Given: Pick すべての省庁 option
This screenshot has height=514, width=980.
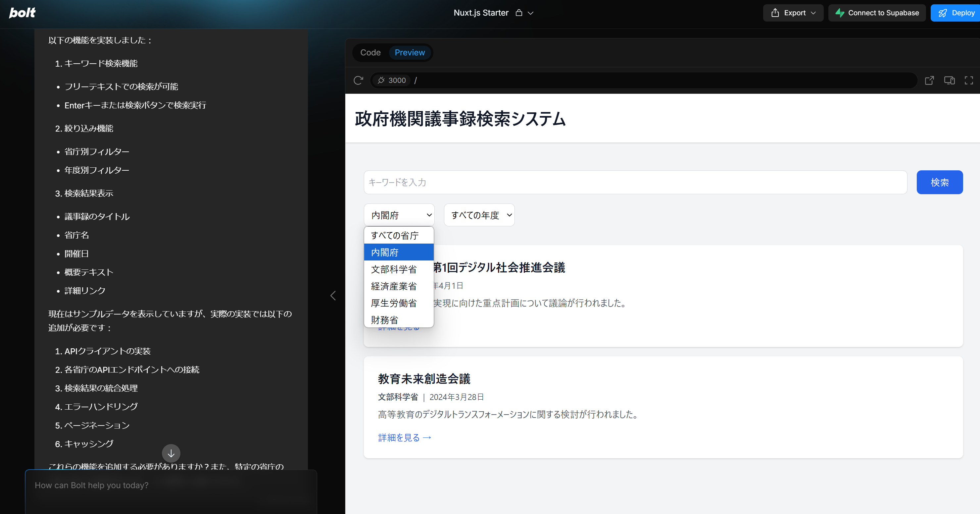Looking at the screenshot, I should click(x=395, y=235).
